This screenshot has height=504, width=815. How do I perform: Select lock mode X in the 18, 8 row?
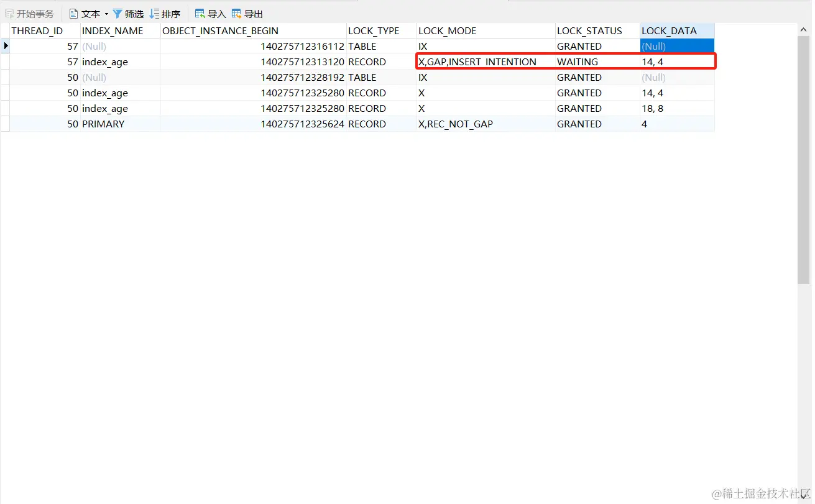[x=486, y=108]
